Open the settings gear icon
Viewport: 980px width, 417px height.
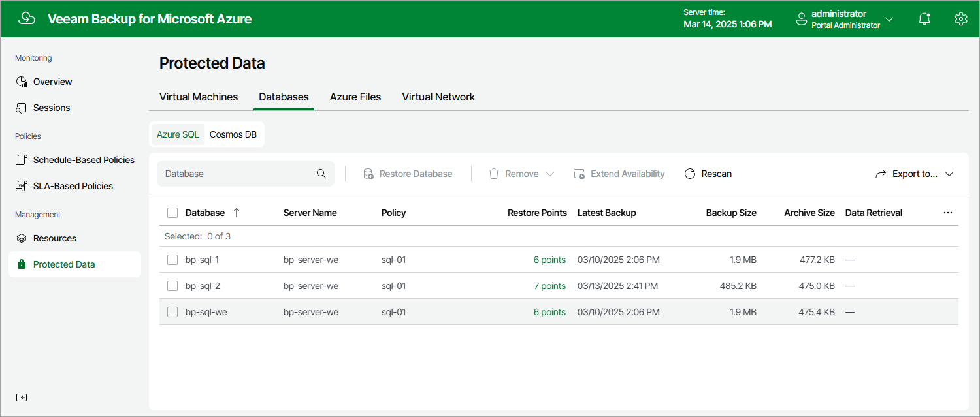coord(960,19)
